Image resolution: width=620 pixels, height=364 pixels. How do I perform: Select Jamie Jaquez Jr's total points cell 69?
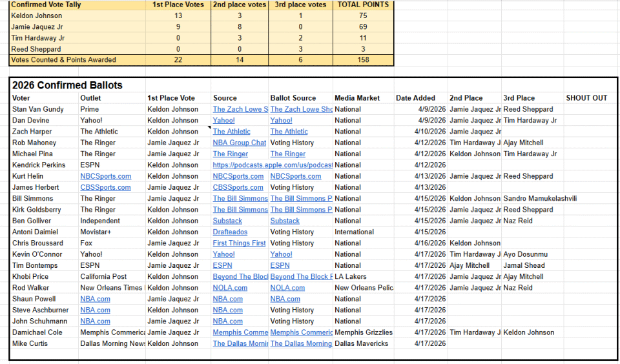click(x=363, y=27)
